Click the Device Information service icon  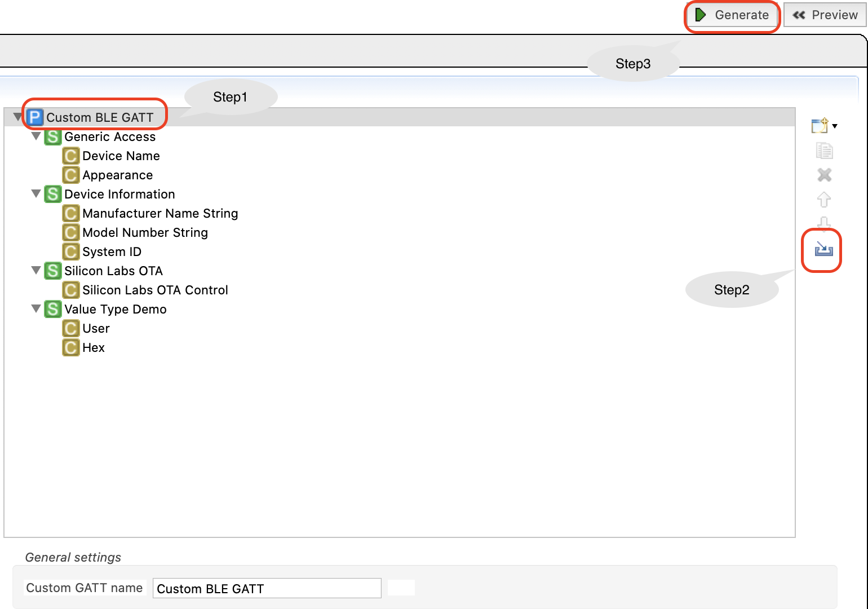tap(53, 194)
